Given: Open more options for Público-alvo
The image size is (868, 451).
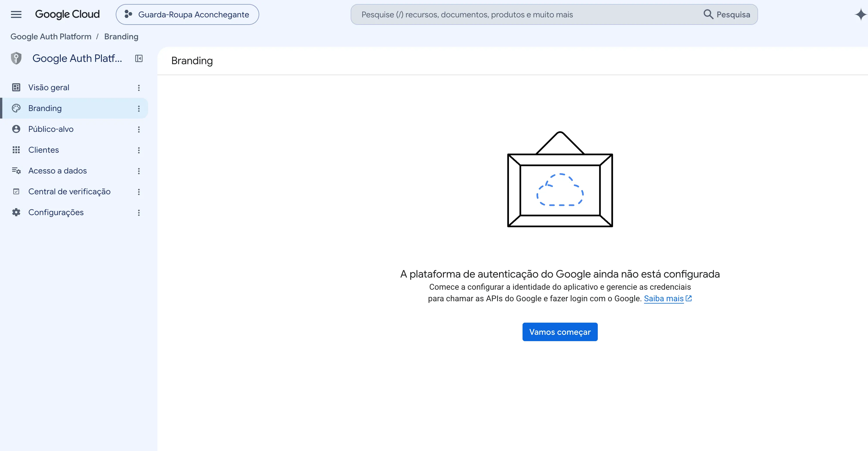Looking at the screenshot, I should click(x=139, y=130).
